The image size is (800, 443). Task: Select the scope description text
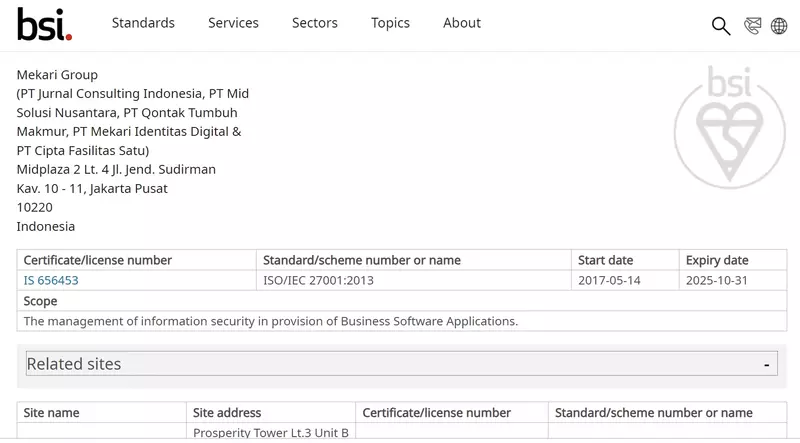tap(270, 321)
